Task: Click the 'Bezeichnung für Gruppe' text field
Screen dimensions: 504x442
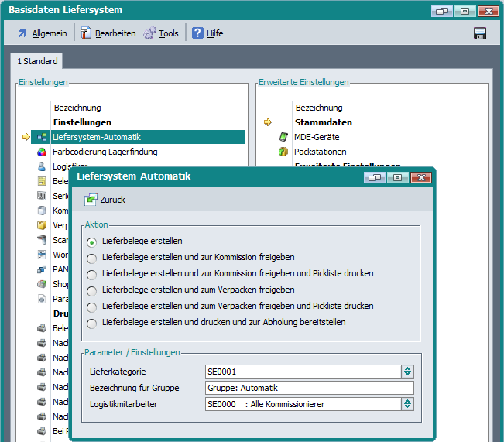Action: coord(309,388)
